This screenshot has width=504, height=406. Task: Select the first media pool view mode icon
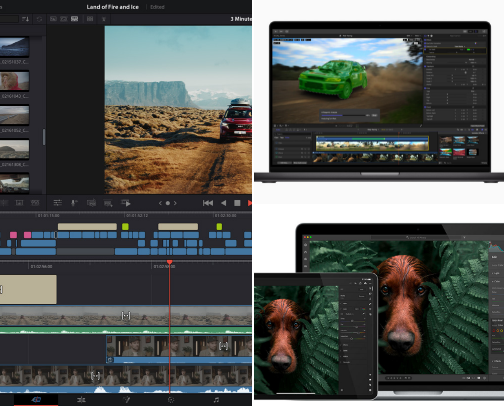tap(53, 19)
